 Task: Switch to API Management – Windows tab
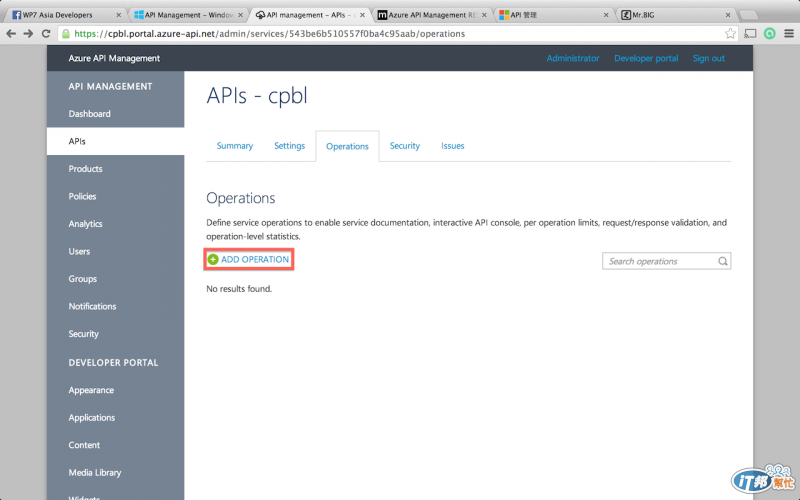click(189, 15)
